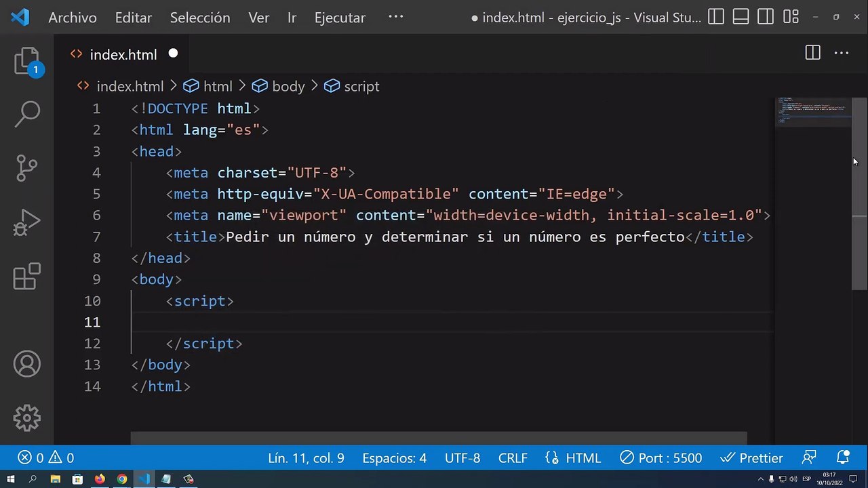Image resolution: width=868 pixels, height=488 pixels.
Task: Click the title text 'Pedir un número'
Action: pos(290,237)
